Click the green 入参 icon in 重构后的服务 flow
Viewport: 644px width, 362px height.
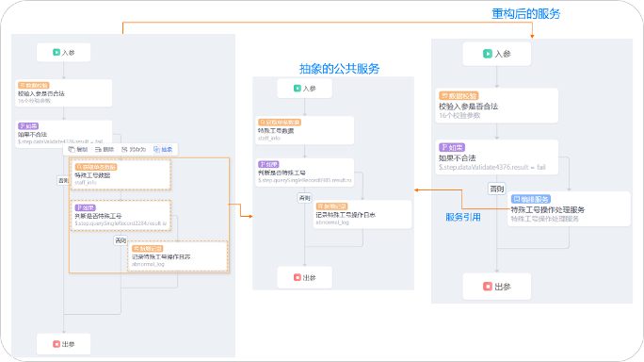coord(488,54)
